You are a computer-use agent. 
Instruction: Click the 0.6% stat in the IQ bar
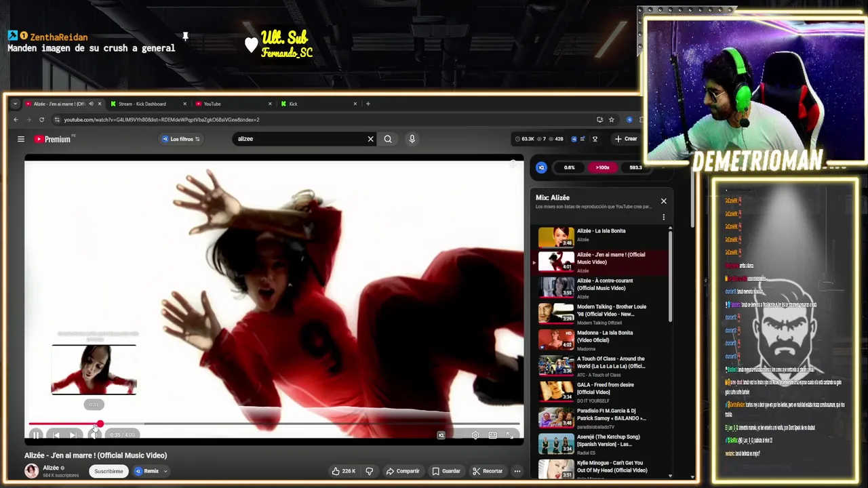[569, 167]
